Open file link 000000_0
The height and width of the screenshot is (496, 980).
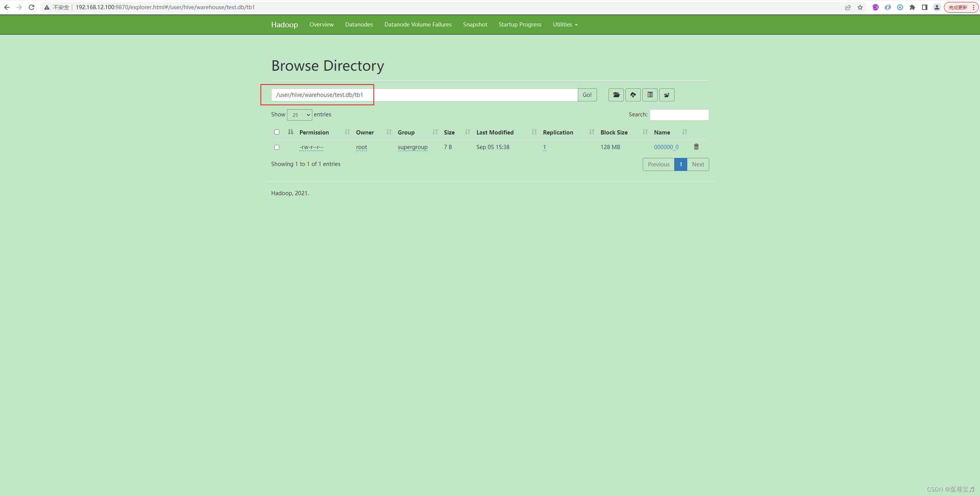666,147
